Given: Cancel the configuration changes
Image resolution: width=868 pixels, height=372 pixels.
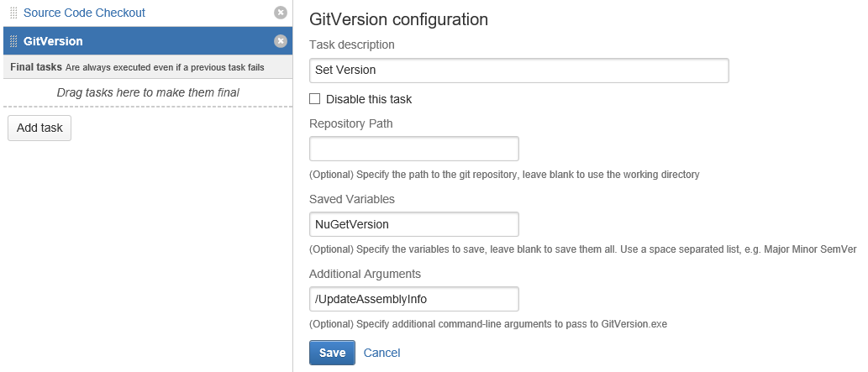Looking at the screenshot, I should click(381, 353).
